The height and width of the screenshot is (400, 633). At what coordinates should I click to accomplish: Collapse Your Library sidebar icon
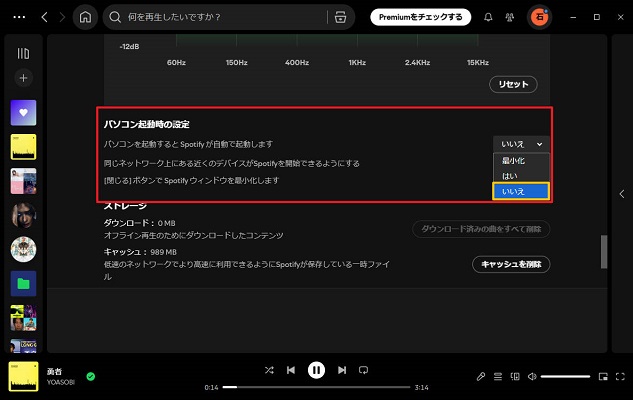23,53
